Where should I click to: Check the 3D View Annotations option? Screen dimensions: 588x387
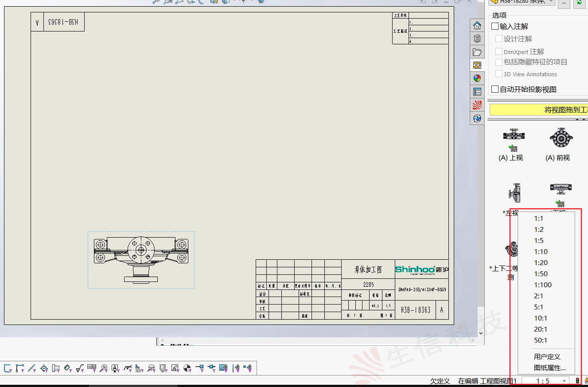[x=499, y=74]
